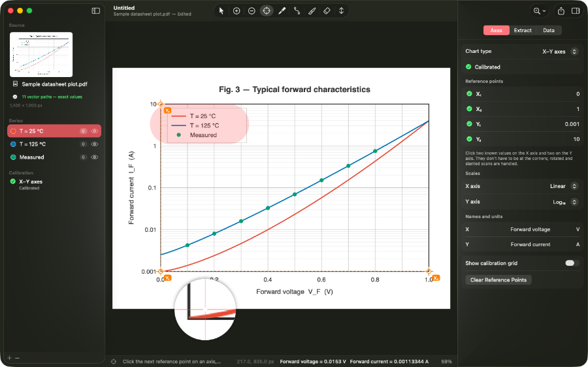Screen dimensions: 588x367
Task: Select the T = 25 °C series row
Action: 54,131
